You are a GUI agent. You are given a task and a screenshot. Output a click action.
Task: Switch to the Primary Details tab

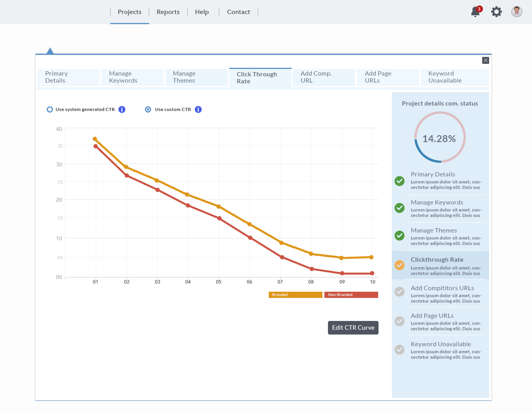coord(69,77)
